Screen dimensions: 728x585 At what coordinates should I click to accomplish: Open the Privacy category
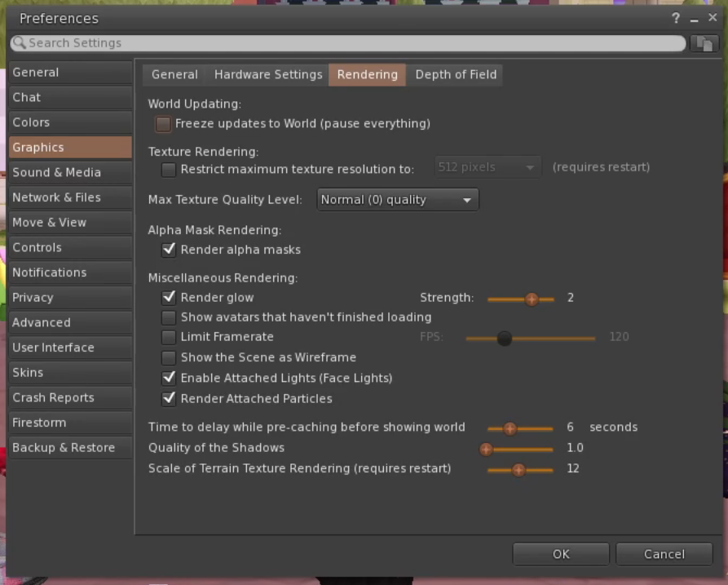pos(70,298)
